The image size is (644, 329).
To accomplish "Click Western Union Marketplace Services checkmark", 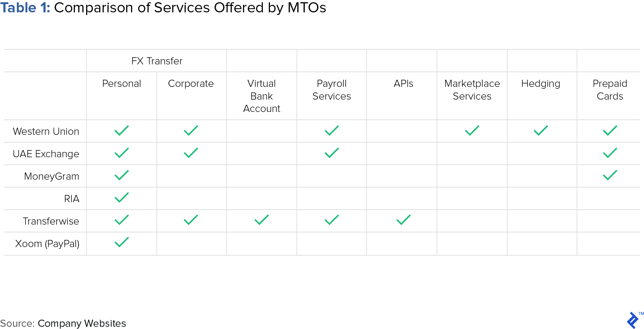I will (x=472, y=130).
